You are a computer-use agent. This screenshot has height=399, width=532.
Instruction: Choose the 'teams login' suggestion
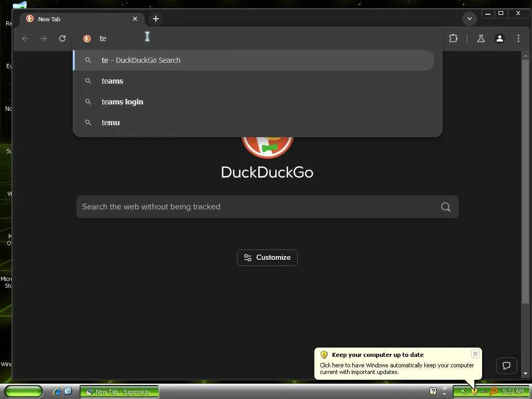pyautogui.click(x=254, y=102)
